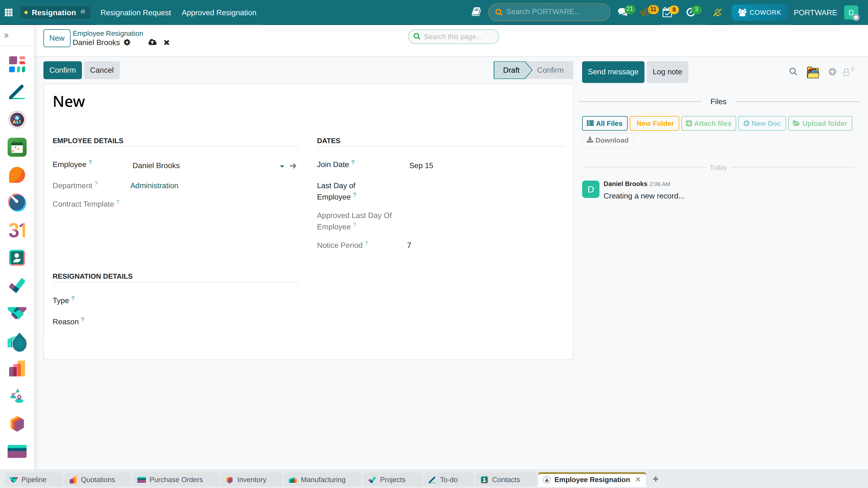Open the Resignation Request menu
The image size is (868, 488).
pyautogui.click(x=136, y=12)
